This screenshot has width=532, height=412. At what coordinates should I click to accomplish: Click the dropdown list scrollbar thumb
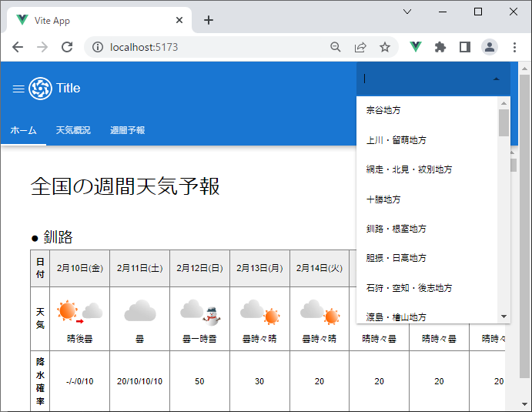coord(504,122)
